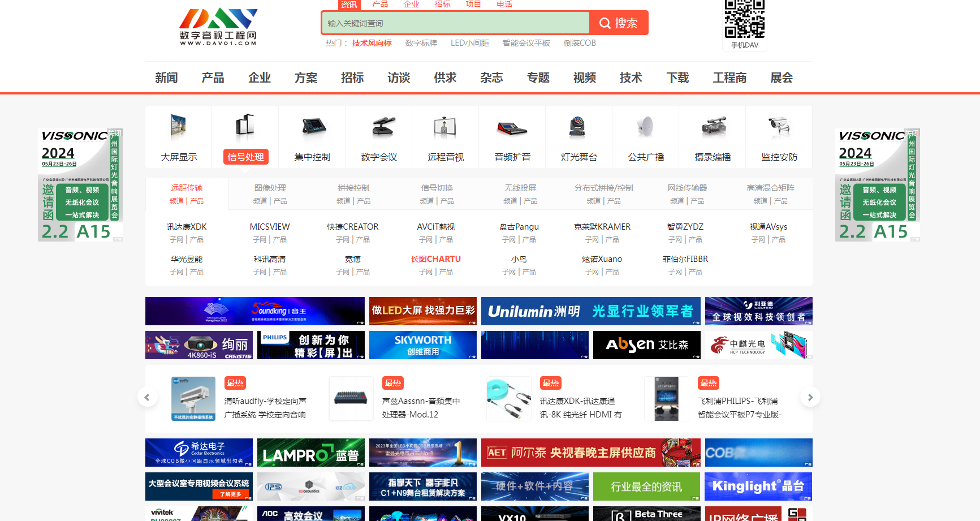Open brand 视通AVsys
980x521 pixels.
click(769, 227)
